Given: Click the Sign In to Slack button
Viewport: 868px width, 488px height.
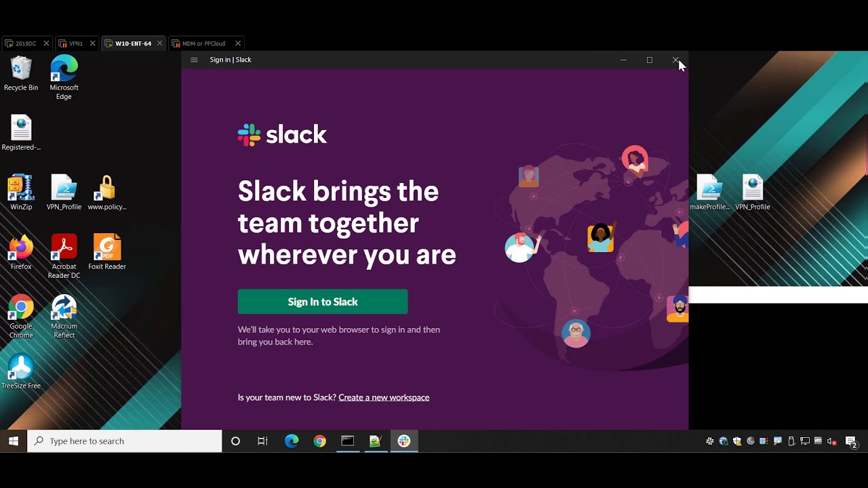Looking at the screenshot, I should point(323,302).
